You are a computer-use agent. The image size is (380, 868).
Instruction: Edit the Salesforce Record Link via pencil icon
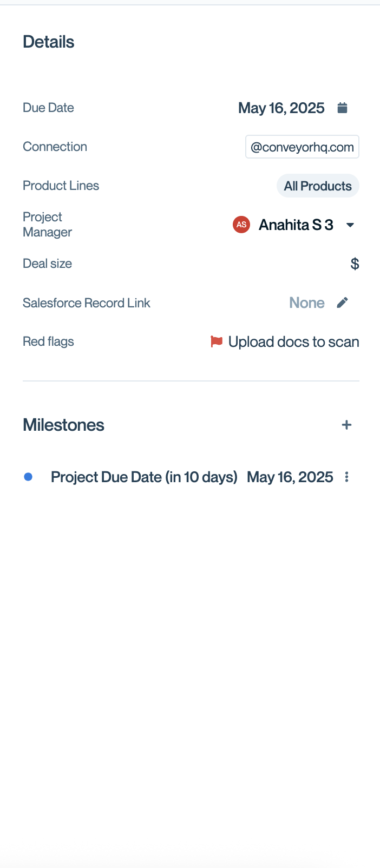click(342, 303)
